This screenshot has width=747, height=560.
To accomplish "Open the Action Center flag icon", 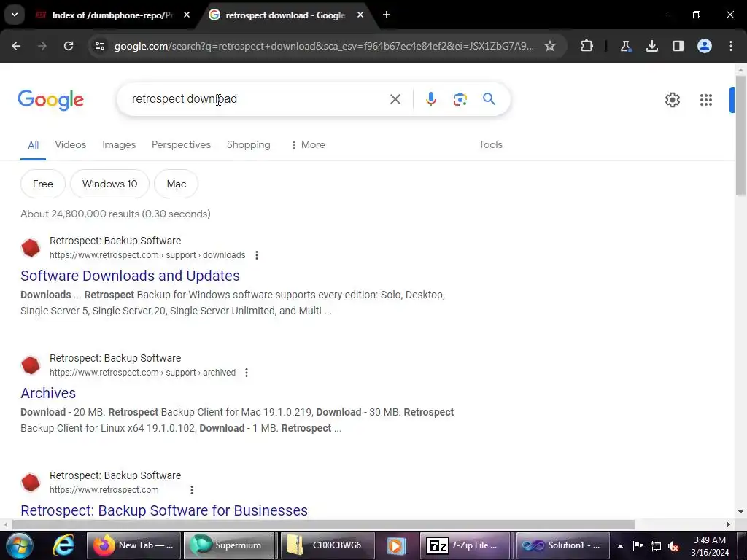I will pyautogui.click(x=638, y=545).
